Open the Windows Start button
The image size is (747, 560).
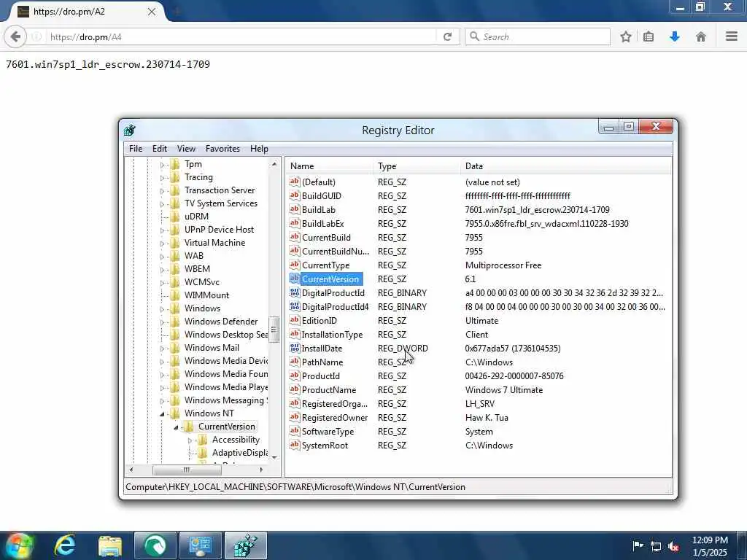coord(18,545)
